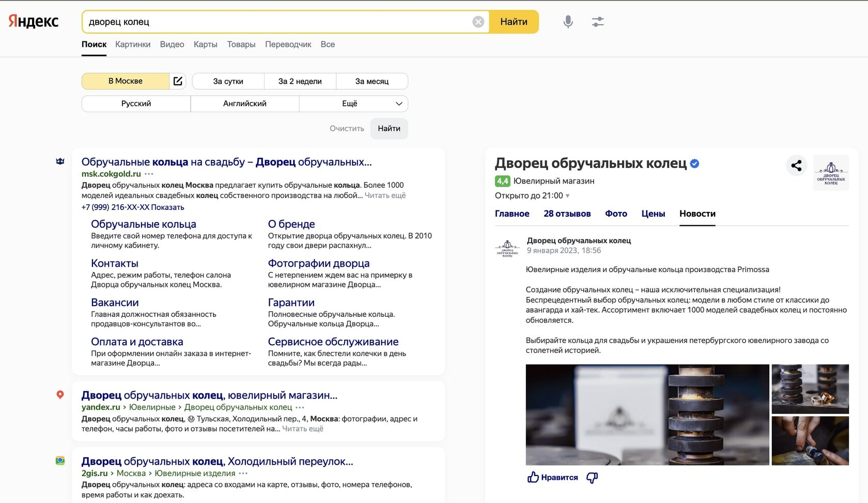Select the За сутки time filter

(x=228, y=81)
